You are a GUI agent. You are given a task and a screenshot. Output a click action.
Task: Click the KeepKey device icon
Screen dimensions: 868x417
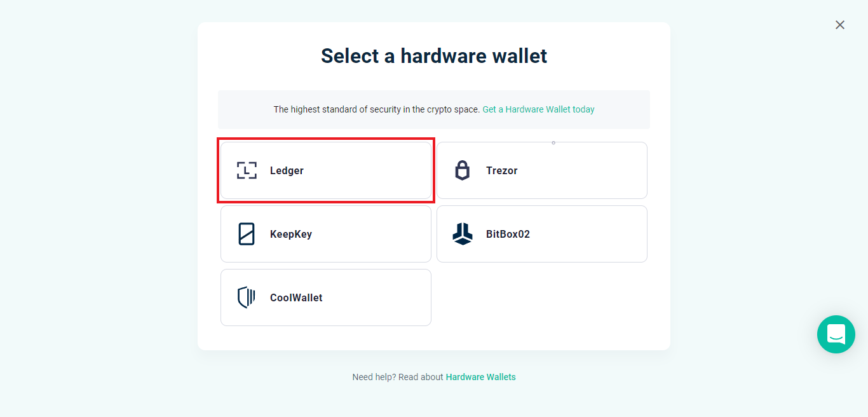pos(247,234)
